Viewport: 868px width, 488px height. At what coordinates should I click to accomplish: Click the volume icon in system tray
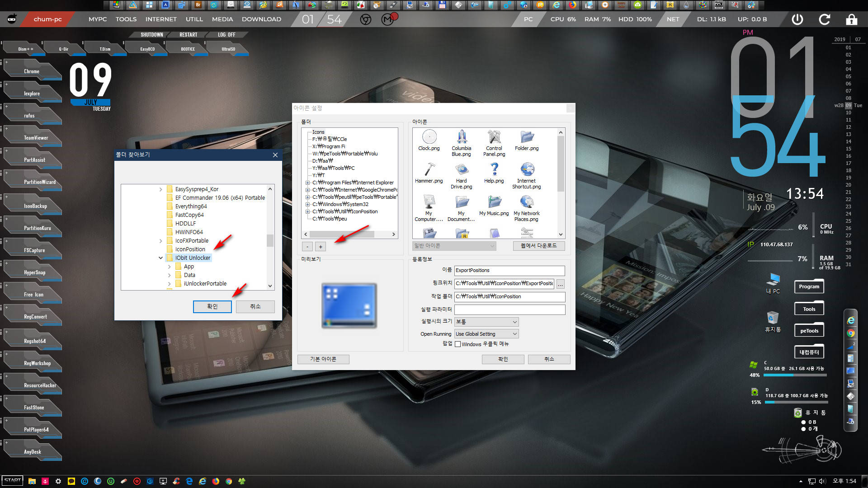(822, 481)
